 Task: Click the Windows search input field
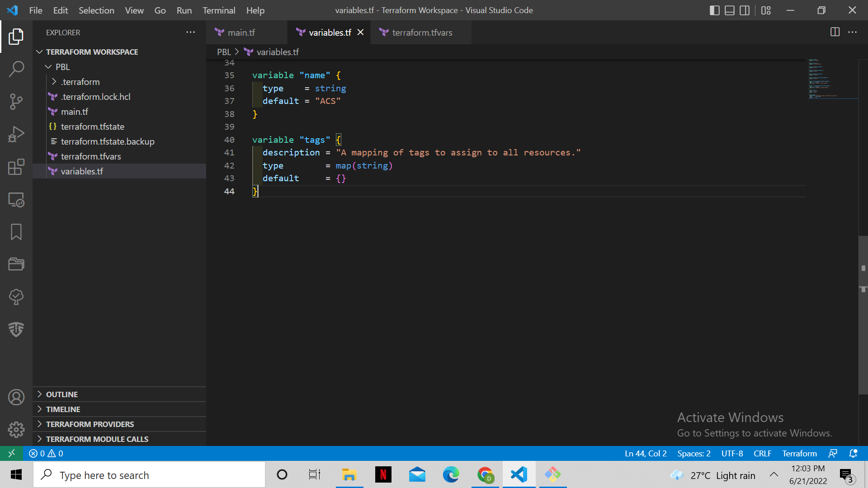pos(149,474)
